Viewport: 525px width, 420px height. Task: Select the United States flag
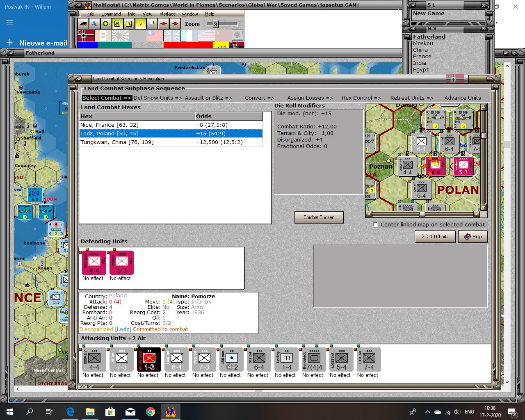pyautogui.click(x=206, y=36)
